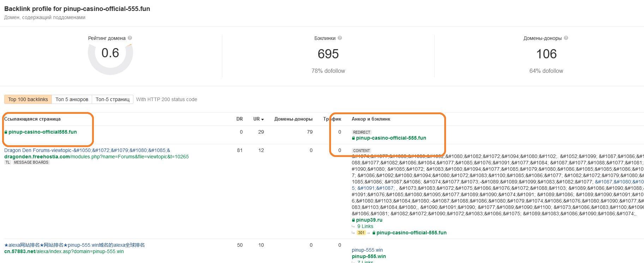Screen dimensions: 644x263
Task: Click the TL tag badge
Action: click(x=8, y=163)
